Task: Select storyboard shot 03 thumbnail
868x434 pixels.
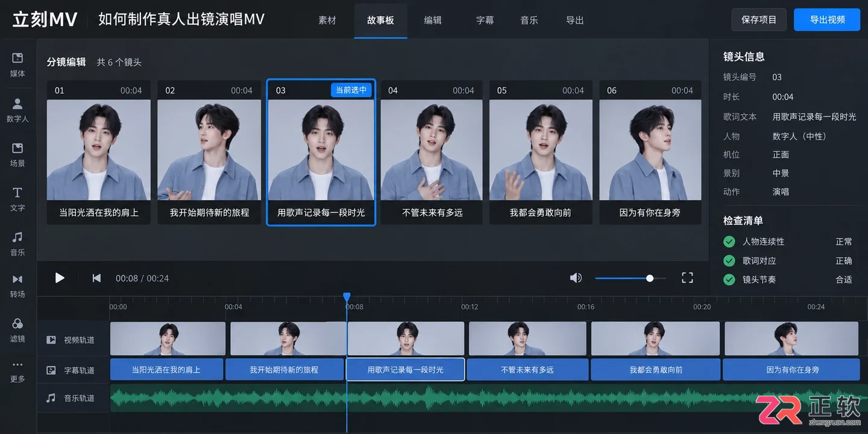Action: (321, 149)
